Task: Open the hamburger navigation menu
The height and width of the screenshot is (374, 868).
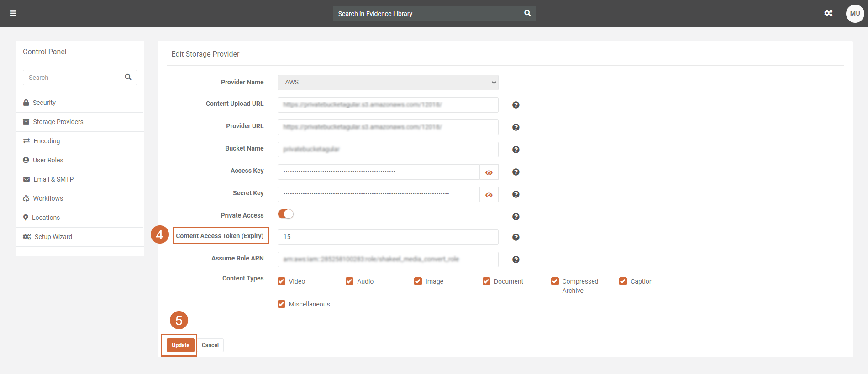Action: click(13, 13)
